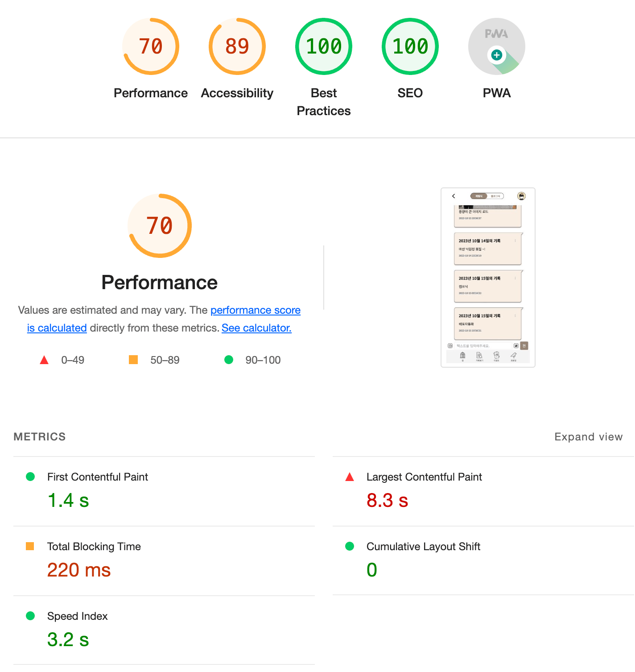Viewport: 635px width, 672px height.
Task: Open the Best Practices 100 score gauge
Action: [x=324, y=46]
